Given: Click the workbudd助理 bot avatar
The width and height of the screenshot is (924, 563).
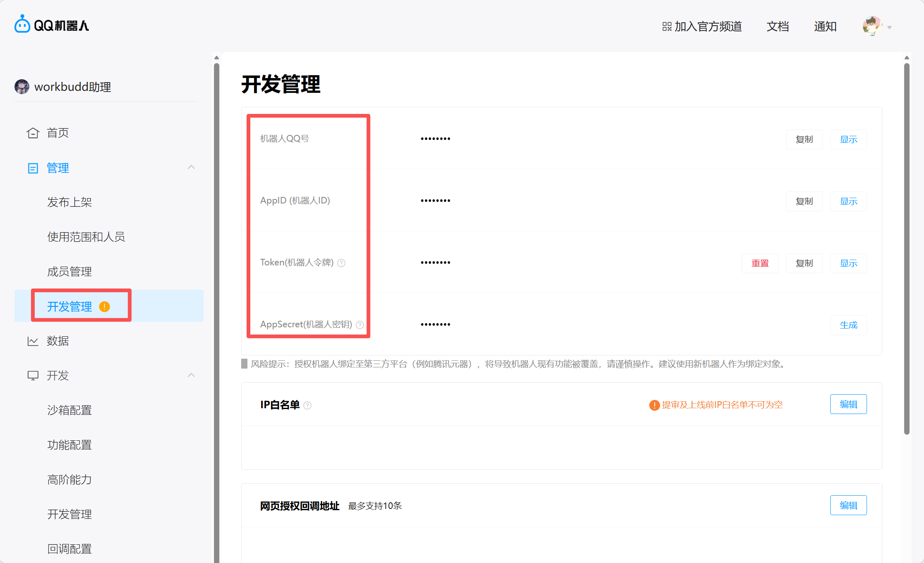Looking at the screenshot, I should pyautogui.click(x=22, y=87).
